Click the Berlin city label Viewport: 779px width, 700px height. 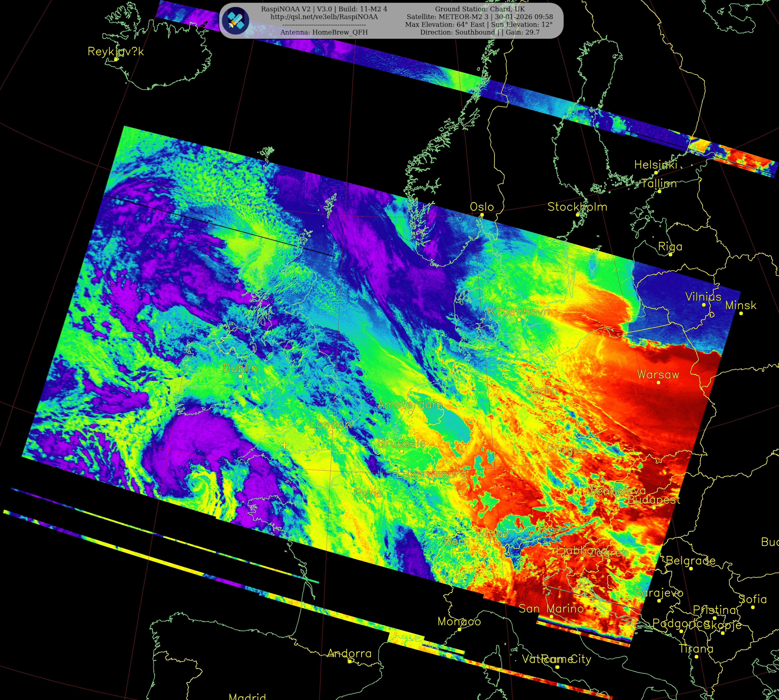click(x=541, y=390)
